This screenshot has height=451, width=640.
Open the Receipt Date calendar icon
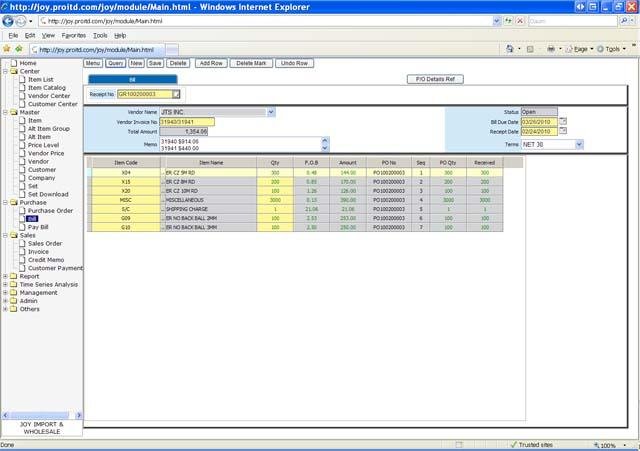[x=563, y=131]
